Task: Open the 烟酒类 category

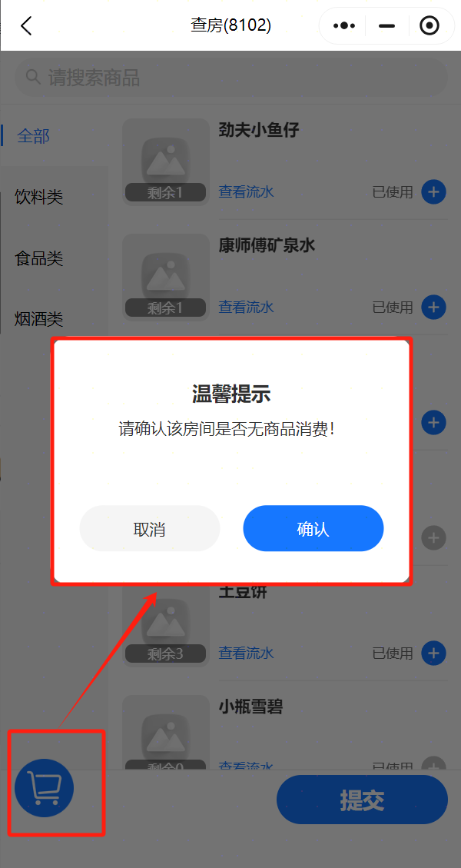Action: coord(39,319)
